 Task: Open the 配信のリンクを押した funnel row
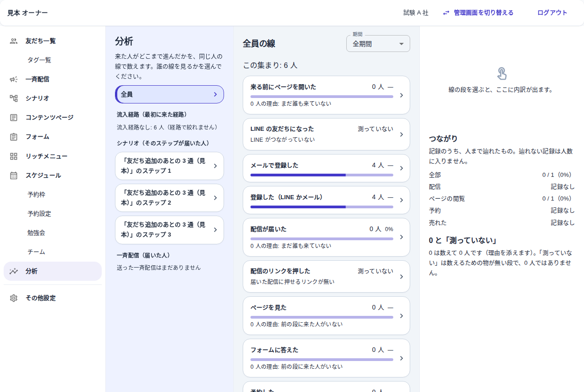[327, 277]
